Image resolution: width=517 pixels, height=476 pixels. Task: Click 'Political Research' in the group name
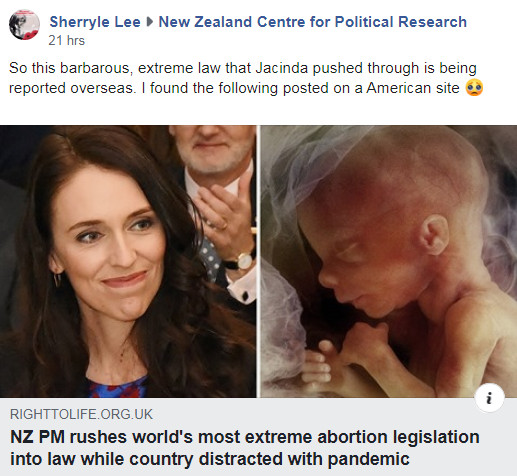pyautogui.click(x=400, y=22)
